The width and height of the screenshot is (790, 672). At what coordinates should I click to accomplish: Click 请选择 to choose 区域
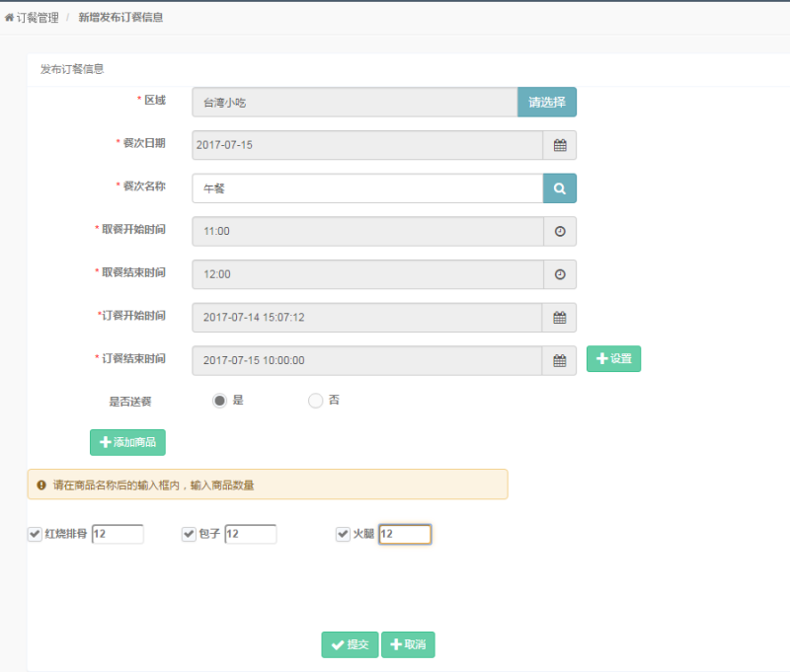(547, 102)
